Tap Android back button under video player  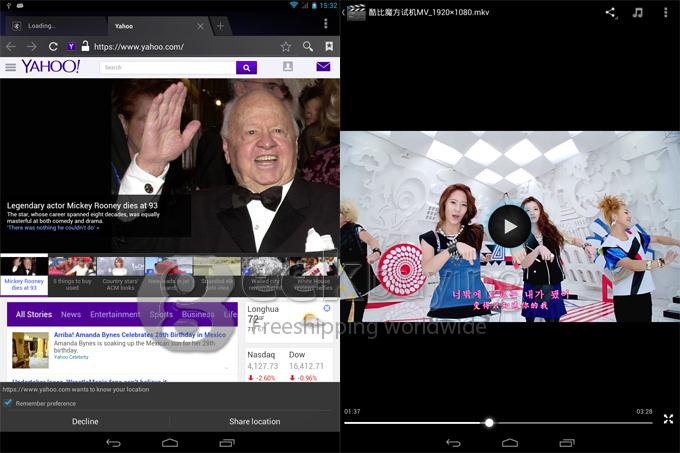click(454, 443)
